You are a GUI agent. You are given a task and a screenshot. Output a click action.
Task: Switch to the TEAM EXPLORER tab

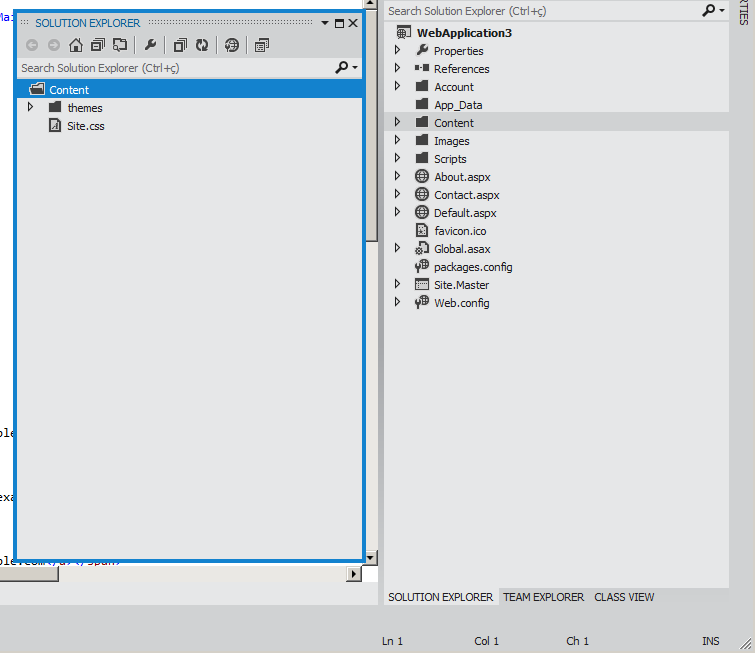[x=543, y=597]
